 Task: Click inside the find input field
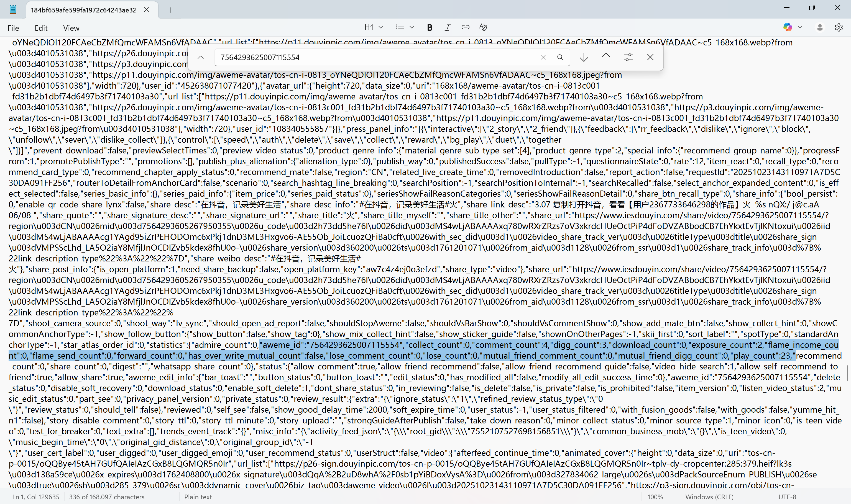pyautogui.click(x=374, y=57)
